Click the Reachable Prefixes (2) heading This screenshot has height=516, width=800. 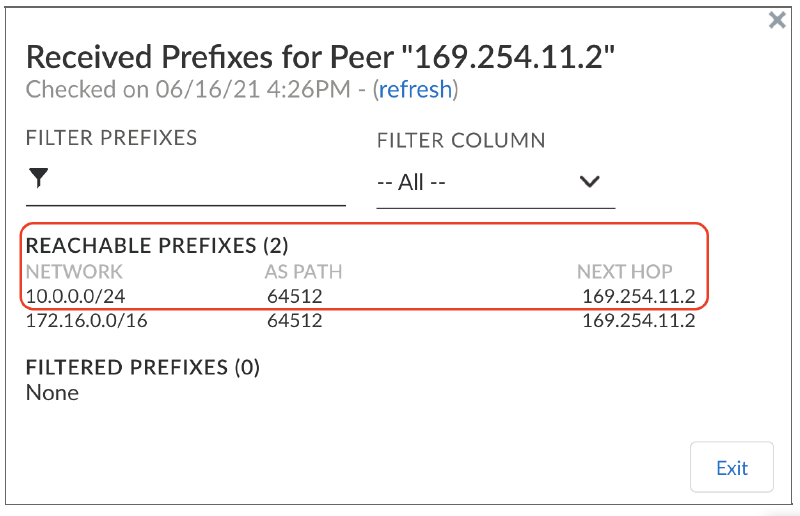pos(157,246)
